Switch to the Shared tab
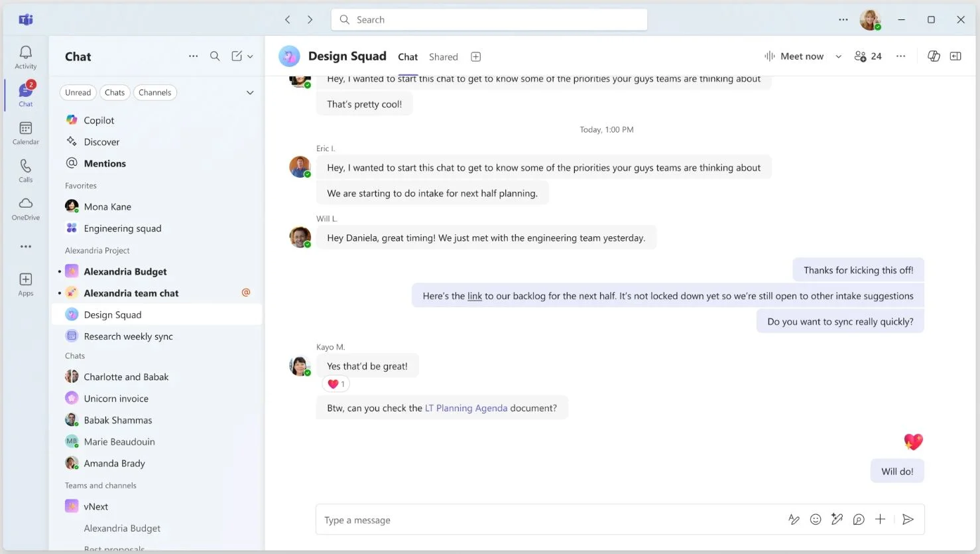Viewport: 980px width, 554px height. (x=443, y=57)
